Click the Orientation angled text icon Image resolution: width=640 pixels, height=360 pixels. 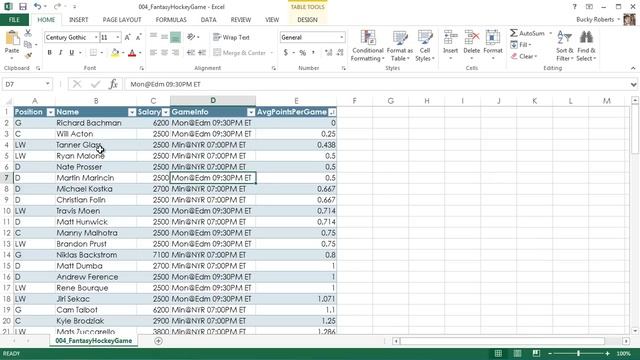tap(191, 37)
